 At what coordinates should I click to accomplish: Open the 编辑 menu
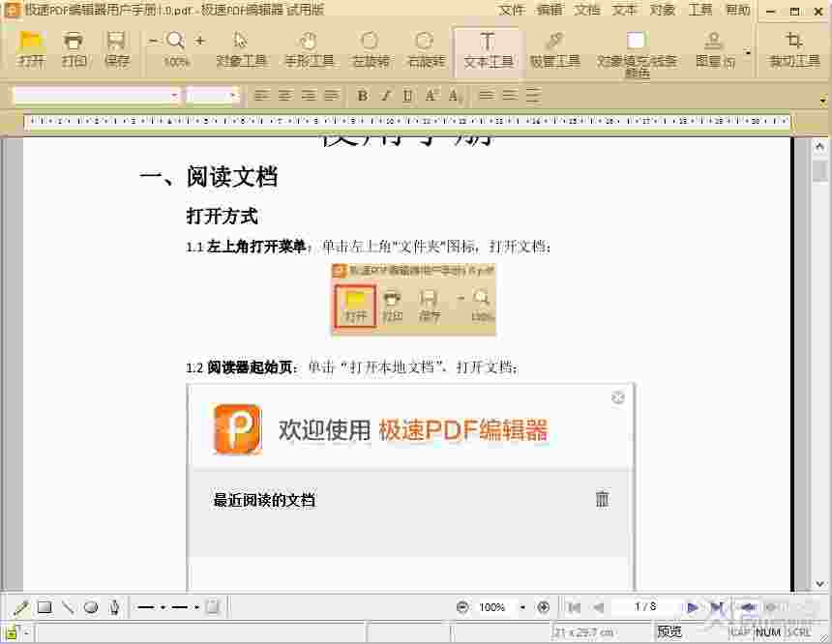[x=550, y=10]
